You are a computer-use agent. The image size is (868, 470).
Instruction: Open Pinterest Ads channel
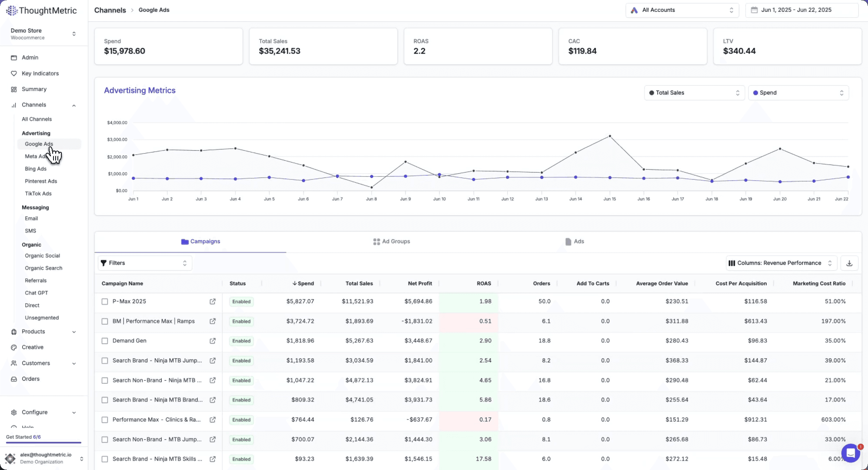[x=41, y=181]
